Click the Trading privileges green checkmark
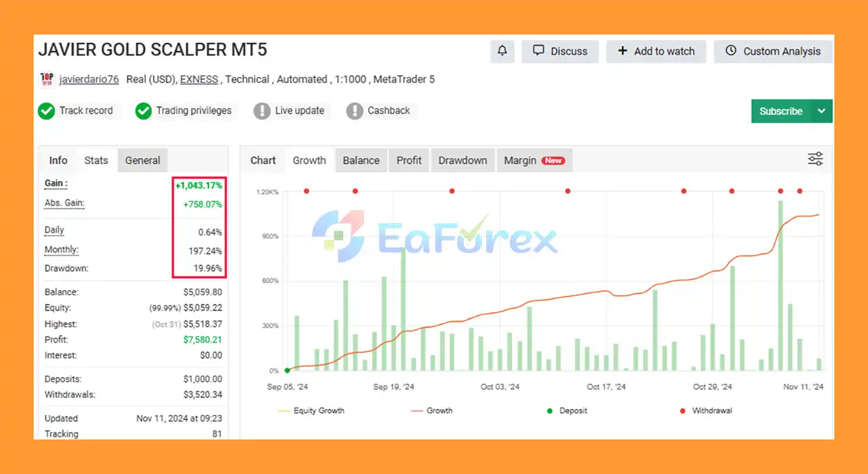868x474 pixels. tap(143, 111)
